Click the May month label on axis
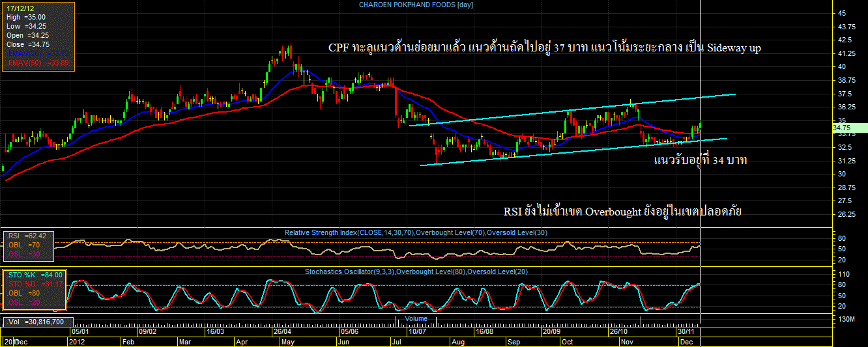 [x=286, y=341]
